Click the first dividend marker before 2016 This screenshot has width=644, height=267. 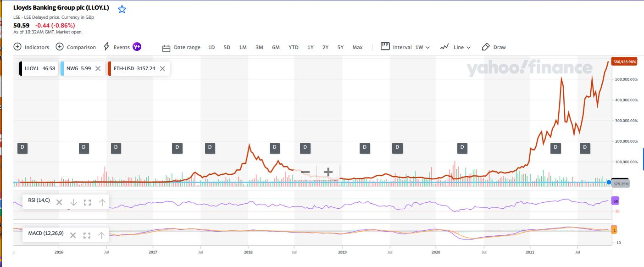point(22,147)
